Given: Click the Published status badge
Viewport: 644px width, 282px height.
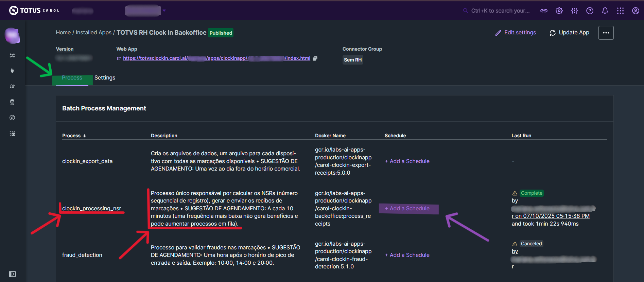Looking at the screenshot, I should click(x=221, y=33).
